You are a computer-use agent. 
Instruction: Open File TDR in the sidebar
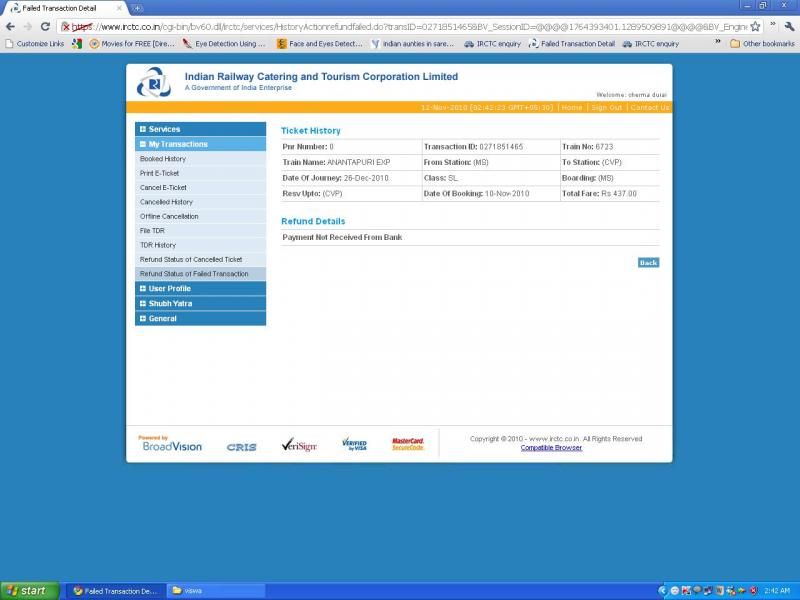coord(152,231)
